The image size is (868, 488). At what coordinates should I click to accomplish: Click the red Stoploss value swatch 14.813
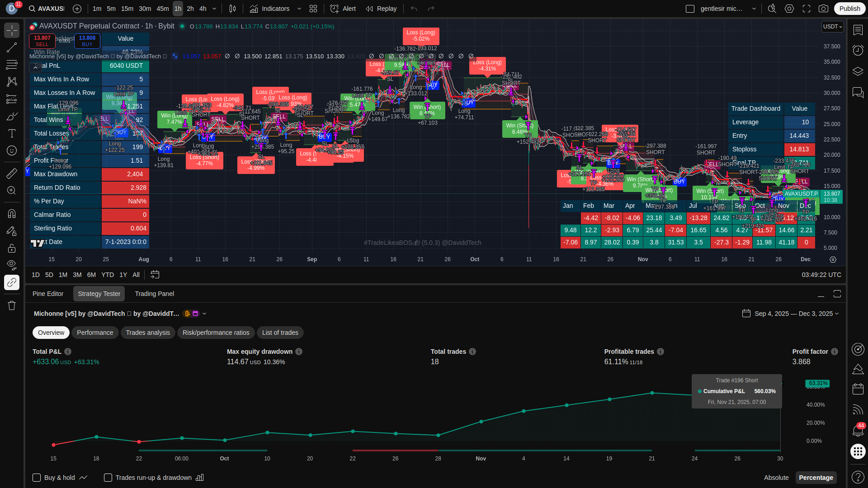click(x=799, y=149)
